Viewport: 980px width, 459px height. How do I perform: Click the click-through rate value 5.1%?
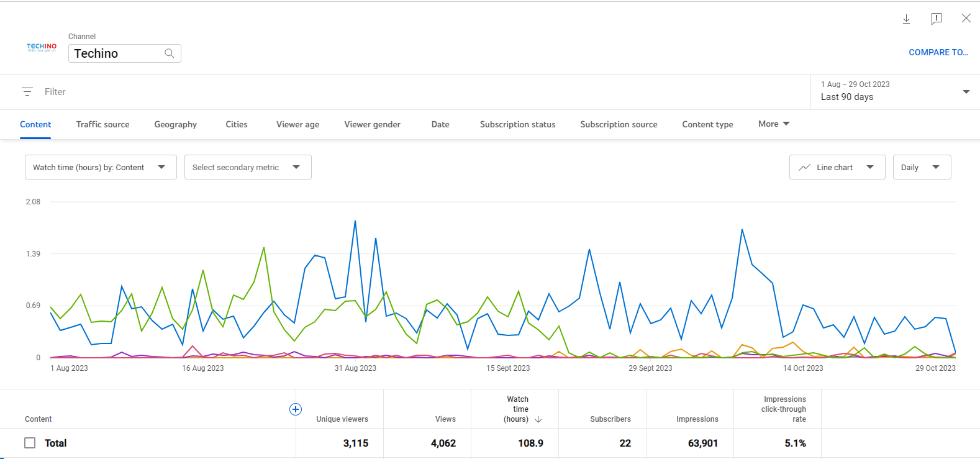796,443
